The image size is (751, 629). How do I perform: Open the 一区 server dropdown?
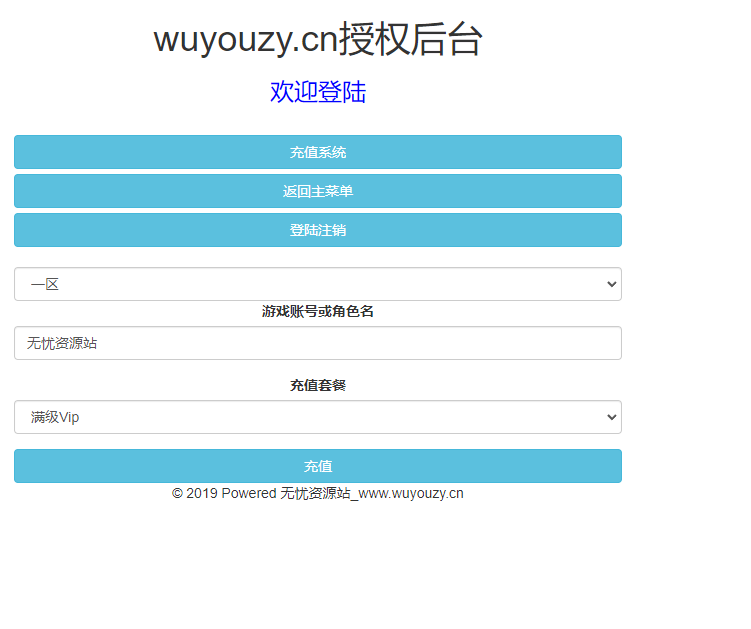coord(318,284)
